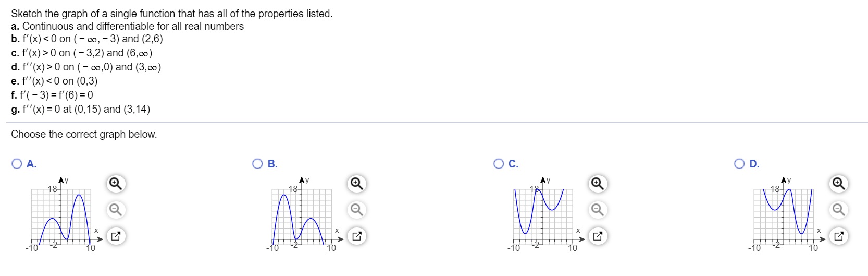Zoom out on graph A
The height and width of the screenshot is (276, 868).
click(116, 210)
